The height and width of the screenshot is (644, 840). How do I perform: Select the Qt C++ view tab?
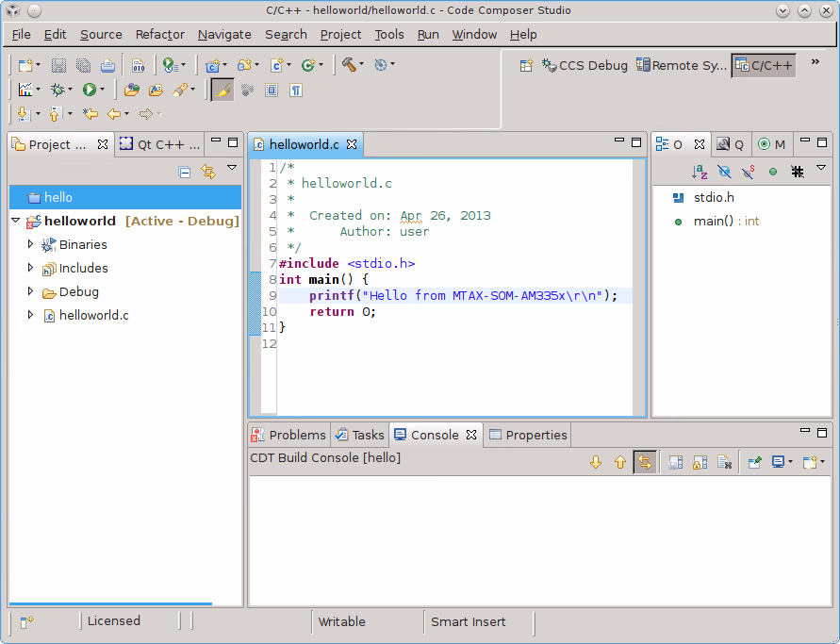pyautogui.click(x=159, y=144)
